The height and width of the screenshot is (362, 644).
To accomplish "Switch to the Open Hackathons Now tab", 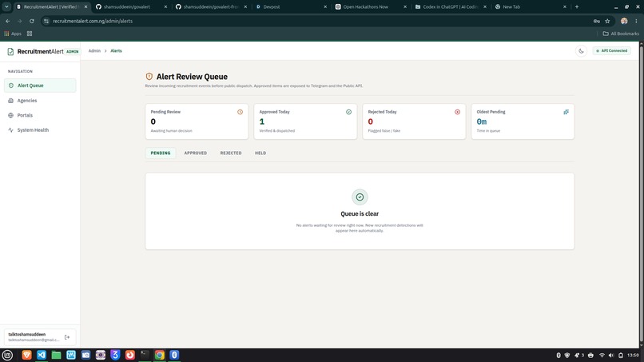I will (x=371, y=6).
